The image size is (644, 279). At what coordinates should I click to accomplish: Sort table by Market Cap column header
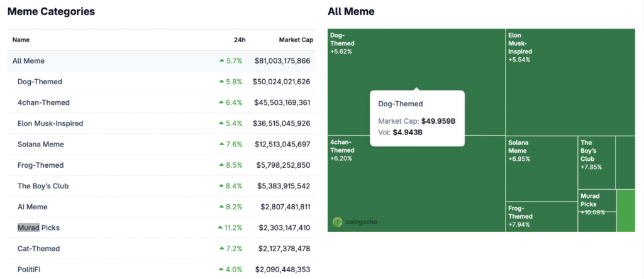click(x=296, y=40)
